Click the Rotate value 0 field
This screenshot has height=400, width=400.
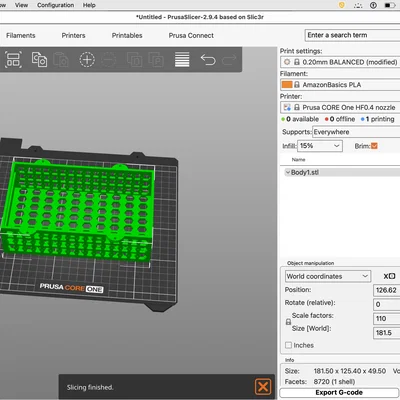pyautogui.click(x=387, y=304)
